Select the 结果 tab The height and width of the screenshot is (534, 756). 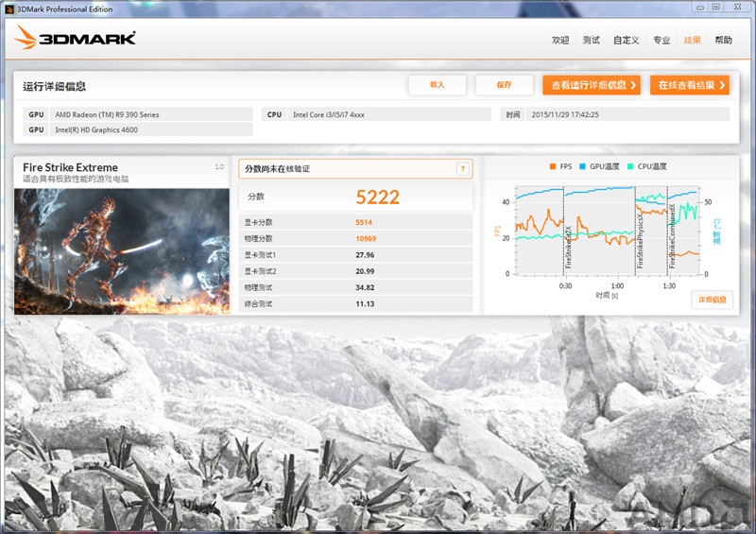click(x=693, y=40)
